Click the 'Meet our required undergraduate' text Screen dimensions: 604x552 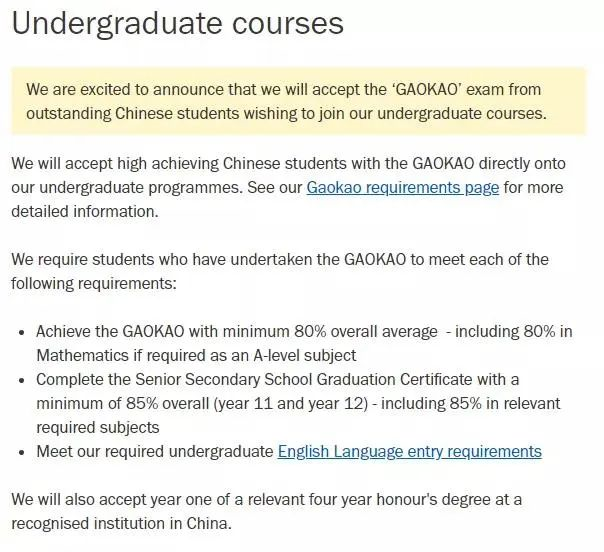click(x=155, y=451)
